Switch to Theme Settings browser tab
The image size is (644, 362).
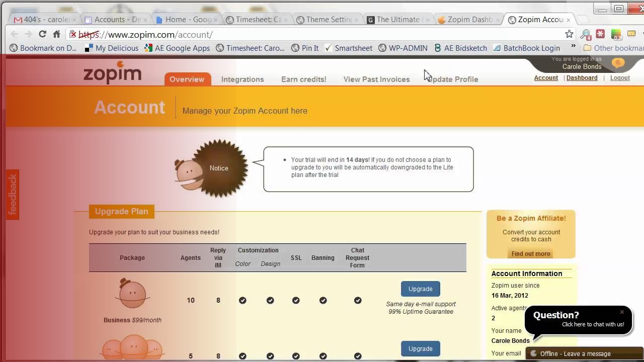328,19
